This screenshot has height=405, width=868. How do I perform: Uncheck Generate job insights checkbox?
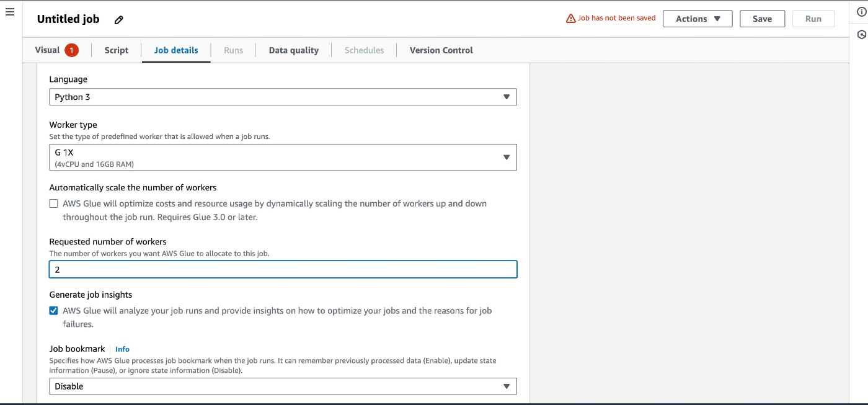(54, 311)
